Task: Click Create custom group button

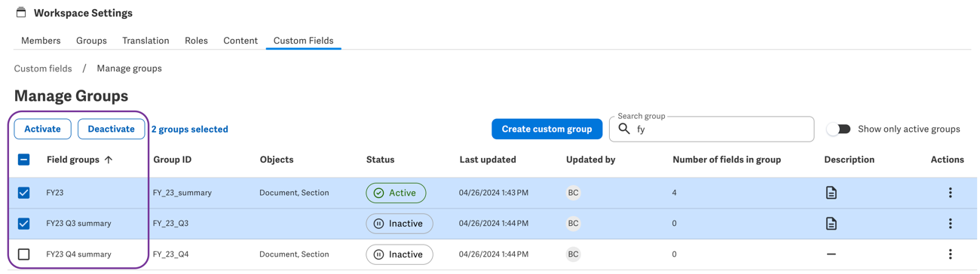Action: coord(547,129)
